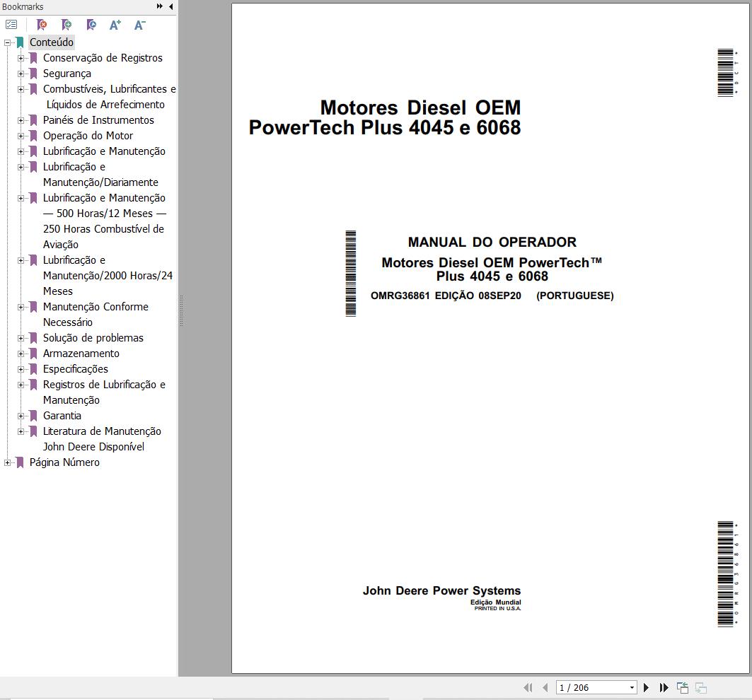Expand the Armazenamento bookmark node
The image size is (752, 700).
pyautogui.click(x=21, y=354)
